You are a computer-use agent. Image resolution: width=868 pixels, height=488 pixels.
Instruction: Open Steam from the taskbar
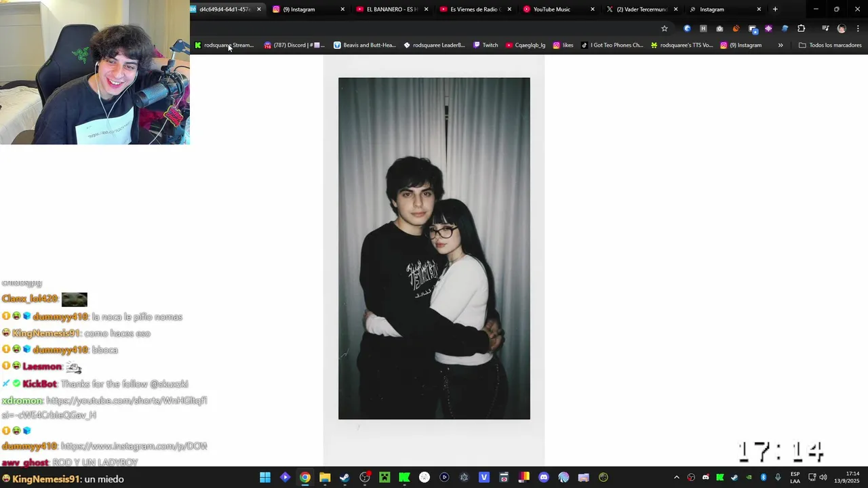[x=344, y=477]
